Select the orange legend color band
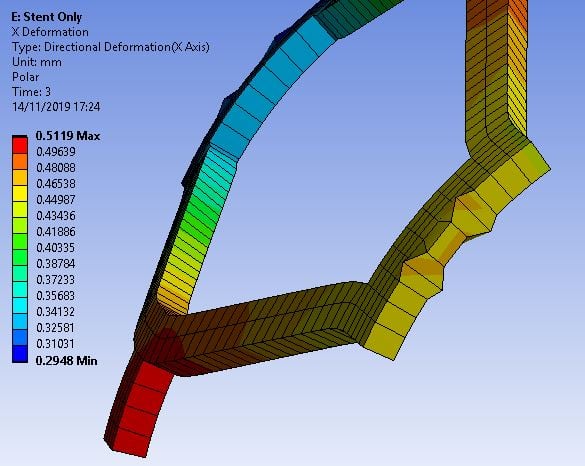 [20, 162]
